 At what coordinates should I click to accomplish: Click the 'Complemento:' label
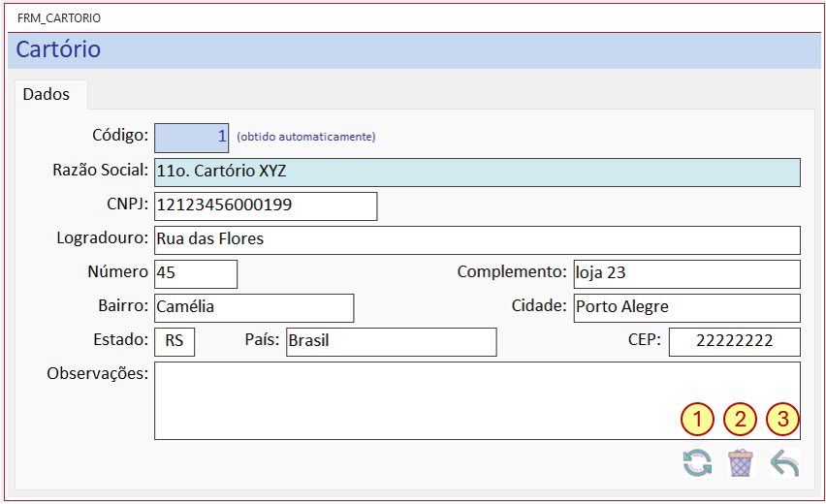tap(512, 271)
